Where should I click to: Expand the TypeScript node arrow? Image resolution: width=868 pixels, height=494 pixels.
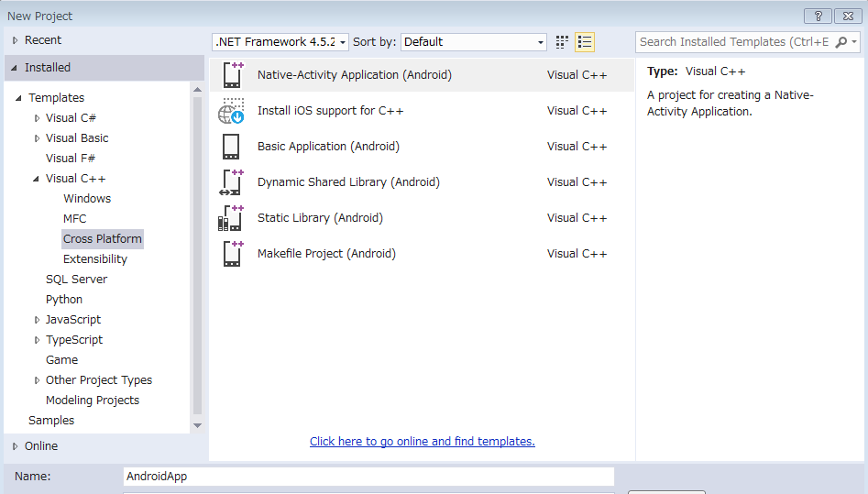37,340
